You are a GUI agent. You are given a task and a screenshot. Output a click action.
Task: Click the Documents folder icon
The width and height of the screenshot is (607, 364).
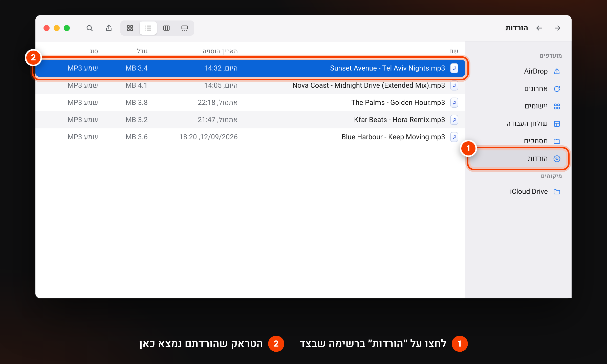(x=557, y=141)
